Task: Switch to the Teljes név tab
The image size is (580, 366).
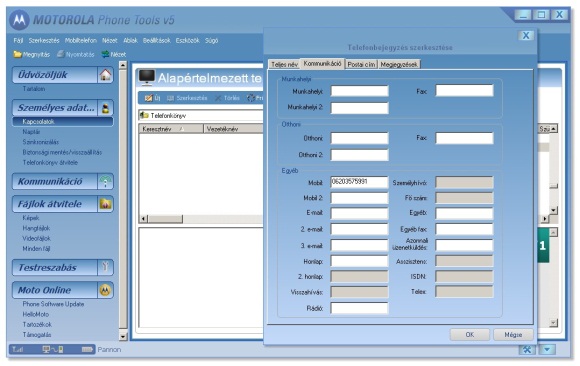Action: [284, 64]
